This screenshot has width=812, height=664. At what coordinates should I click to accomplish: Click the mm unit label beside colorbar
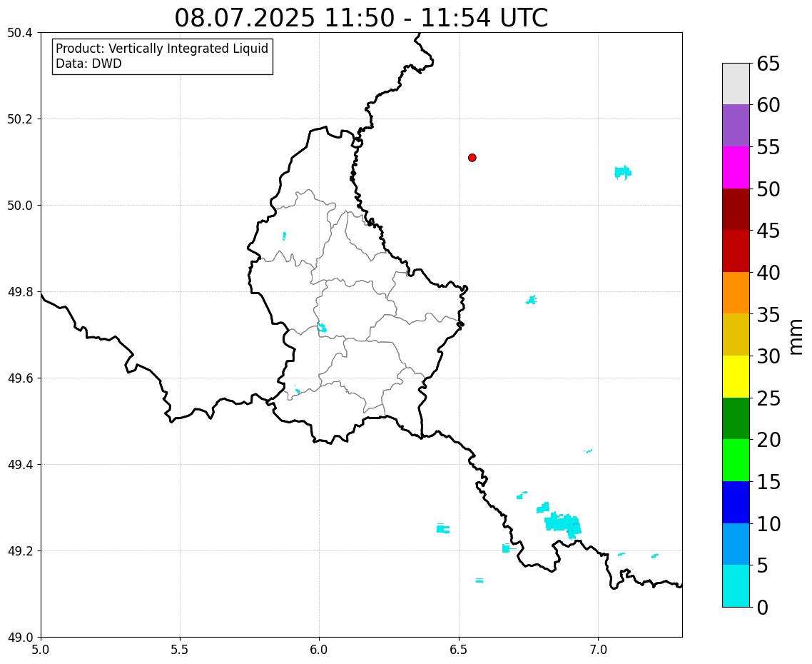[x=796, y=337]
